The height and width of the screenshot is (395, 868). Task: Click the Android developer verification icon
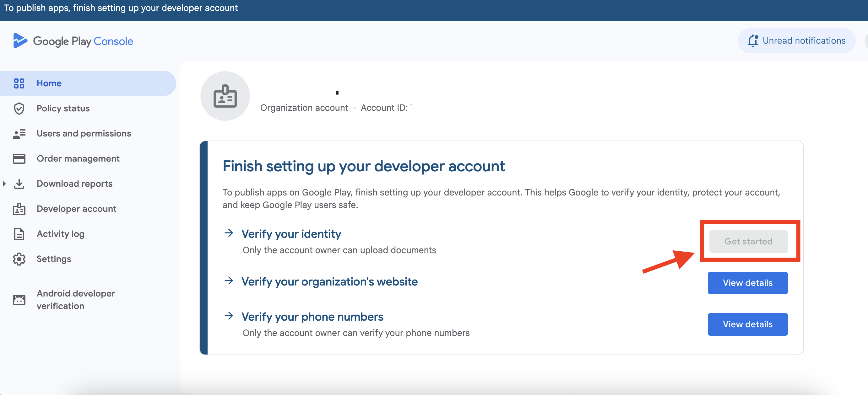point(19,300)
